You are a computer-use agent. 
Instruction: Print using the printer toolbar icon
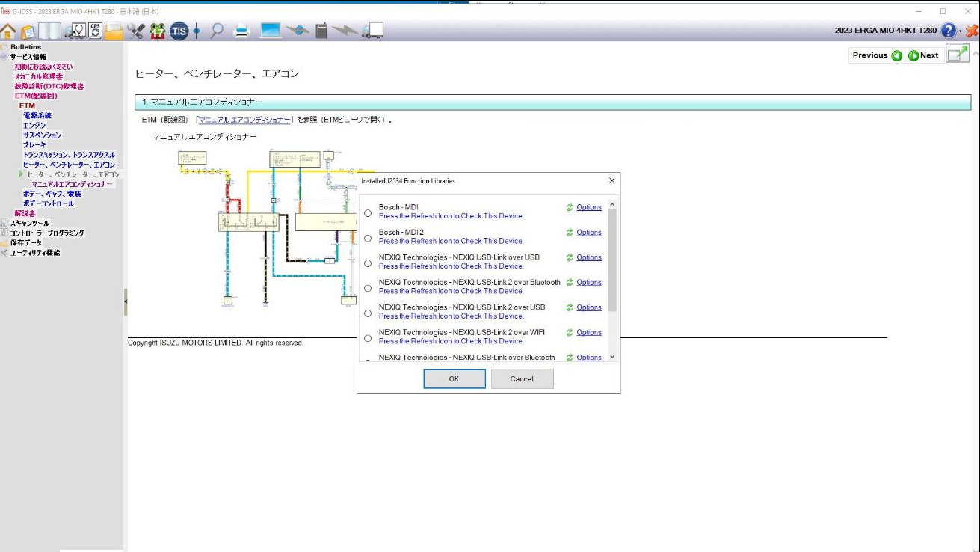point(241,31)
